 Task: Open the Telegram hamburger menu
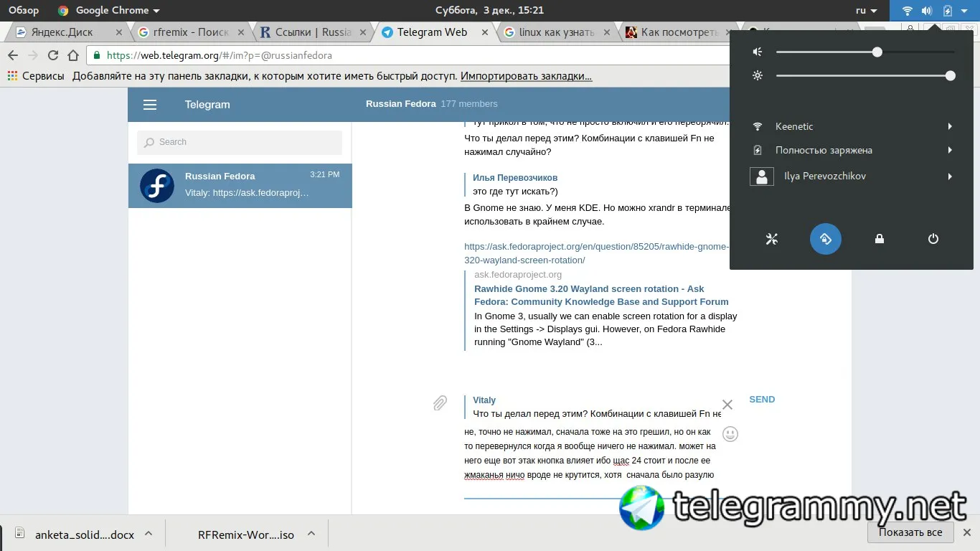tap(150, 105)
